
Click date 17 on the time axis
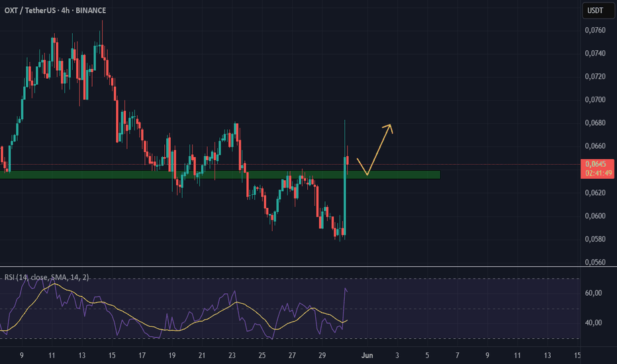(x=142, y=355)
